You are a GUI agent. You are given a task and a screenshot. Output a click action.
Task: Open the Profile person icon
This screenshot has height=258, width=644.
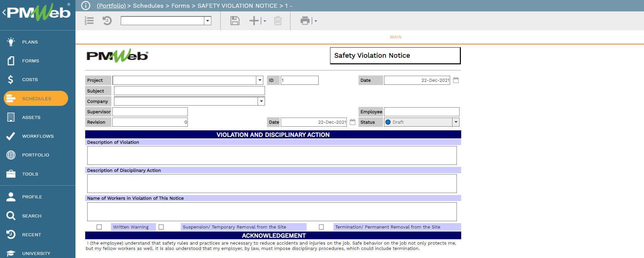click(x=11, y=197)
